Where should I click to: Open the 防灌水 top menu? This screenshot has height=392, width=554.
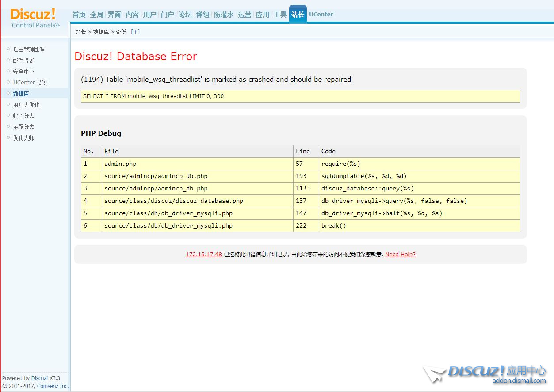click(224, 15)
